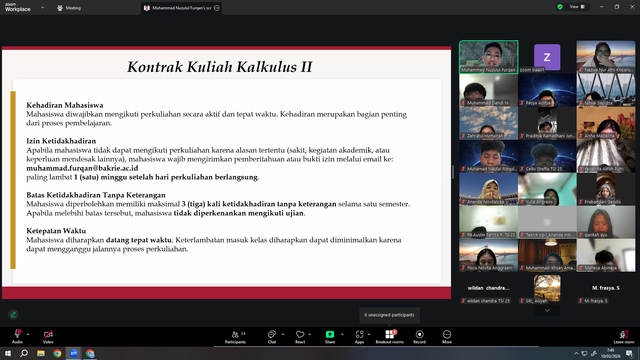Show hidden system tray icons

click(x=576, y=353)
